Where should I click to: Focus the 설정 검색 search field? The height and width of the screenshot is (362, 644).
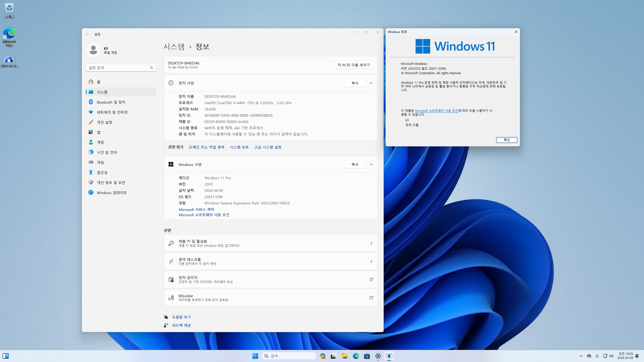121,68
